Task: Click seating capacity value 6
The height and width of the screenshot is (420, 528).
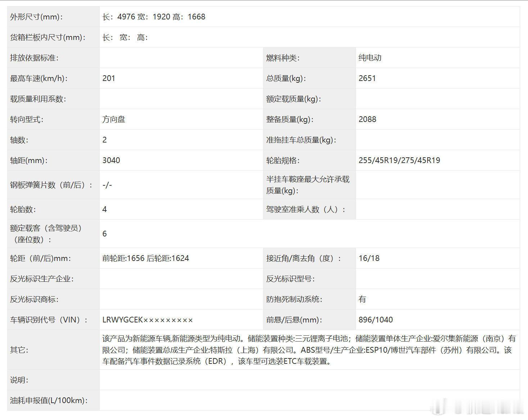Action: [x=104, y=234]
